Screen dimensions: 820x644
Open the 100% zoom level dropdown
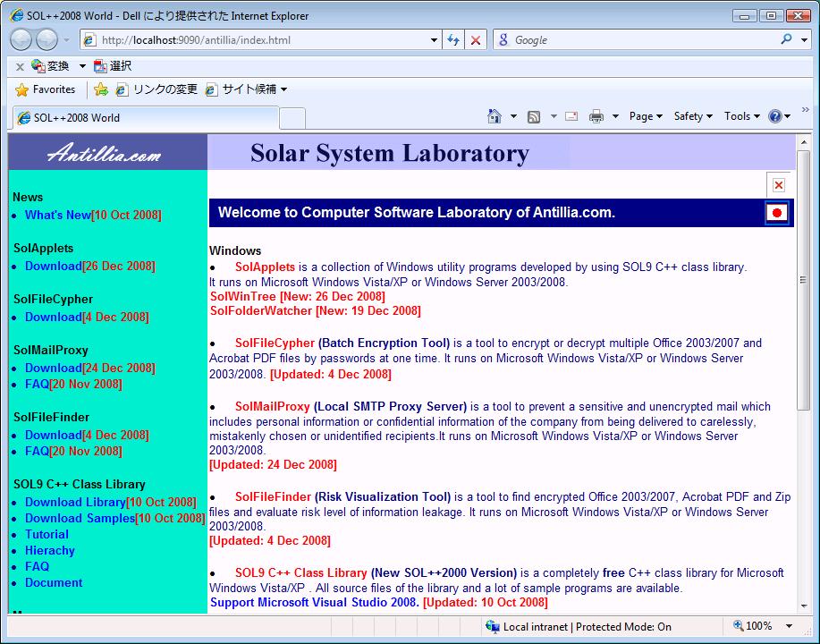[x=789, y=626]
